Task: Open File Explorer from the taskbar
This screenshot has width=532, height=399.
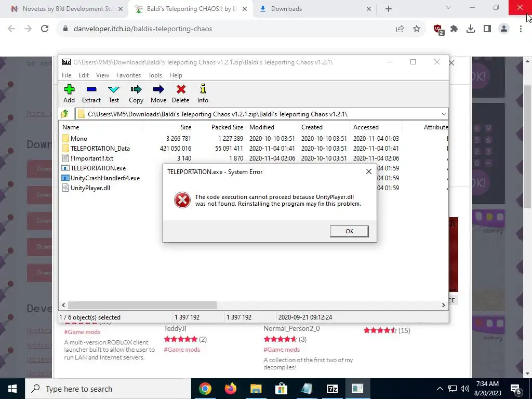Action: tap(256, 389)
